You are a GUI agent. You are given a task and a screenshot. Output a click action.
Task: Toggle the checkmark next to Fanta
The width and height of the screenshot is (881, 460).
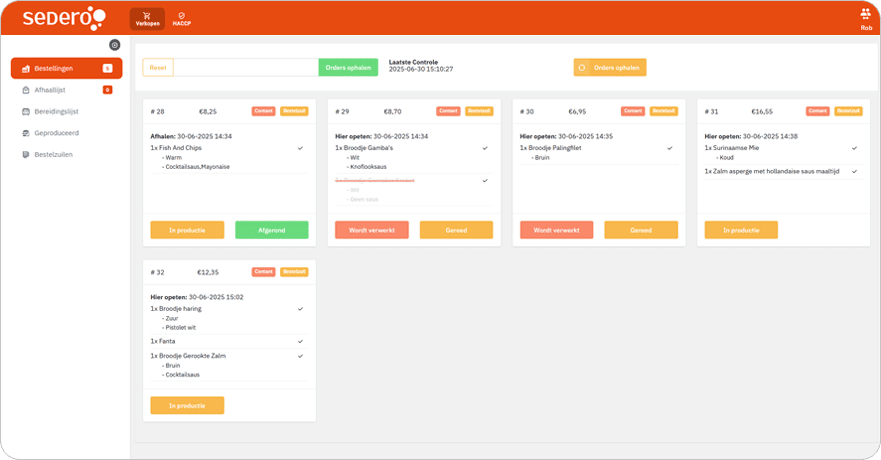(x=300, y=341)
